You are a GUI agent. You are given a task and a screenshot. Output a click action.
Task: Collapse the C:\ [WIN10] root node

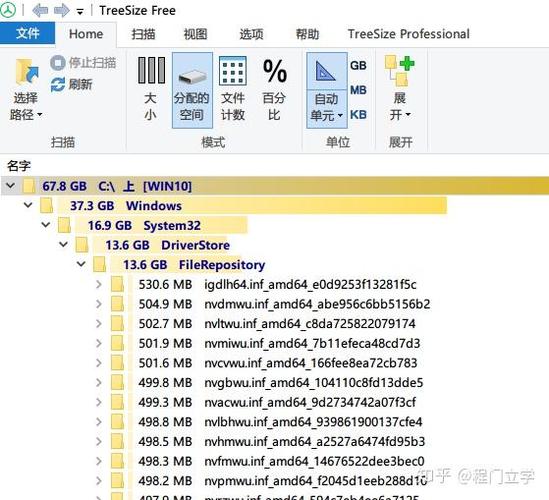click(x=11, y=186)
